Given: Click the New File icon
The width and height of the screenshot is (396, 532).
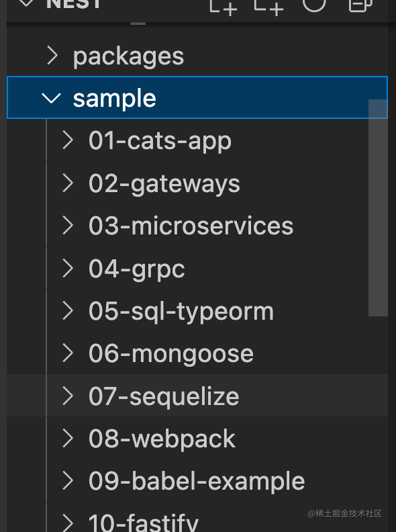Looking at the screenshot, I should tap(224, 6).
